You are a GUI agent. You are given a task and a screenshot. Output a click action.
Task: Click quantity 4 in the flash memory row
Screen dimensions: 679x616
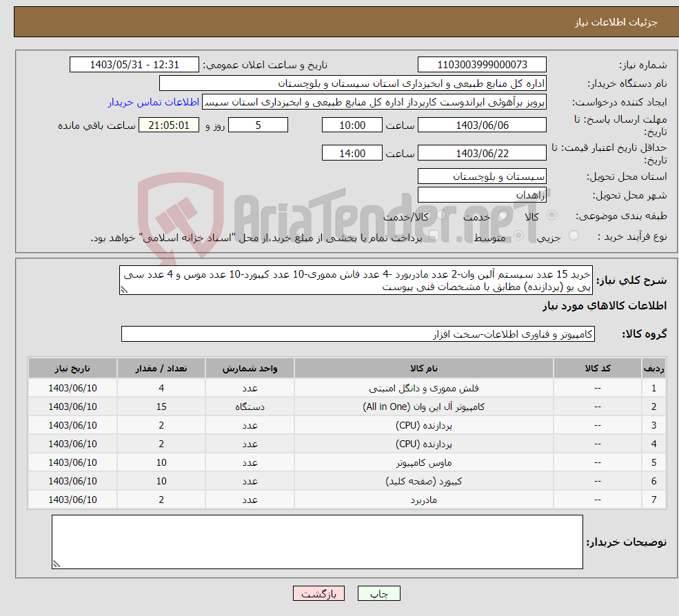tap(161, 389)
